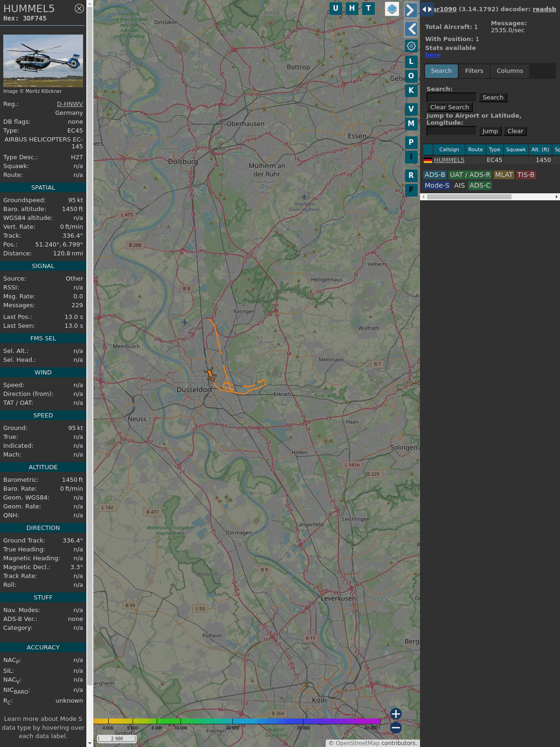The width and height of the screenshot is (560, 747).
Task: Toggle the sidebar width arrows button
Action: 427,9
